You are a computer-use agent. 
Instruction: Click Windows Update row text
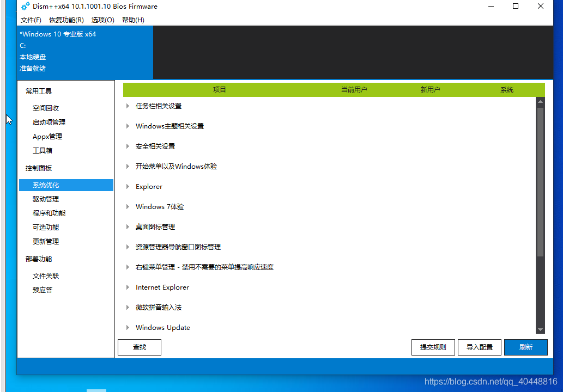tap(162, 327)
